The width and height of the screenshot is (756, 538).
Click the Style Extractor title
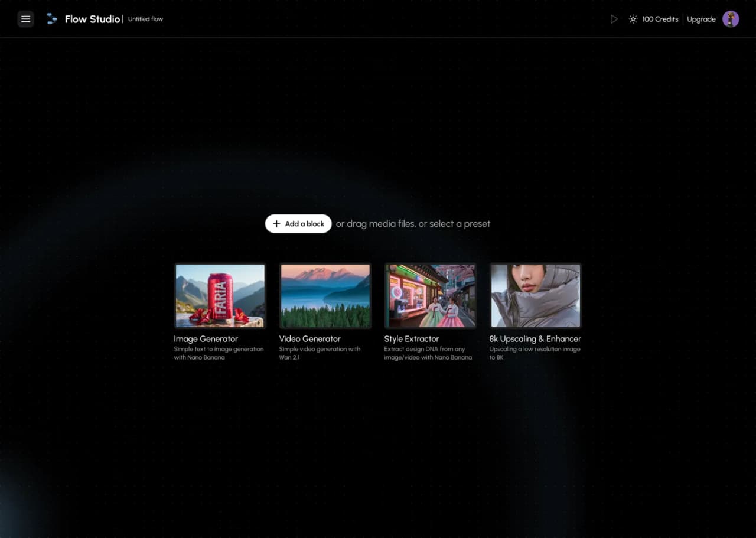[412, 339]
